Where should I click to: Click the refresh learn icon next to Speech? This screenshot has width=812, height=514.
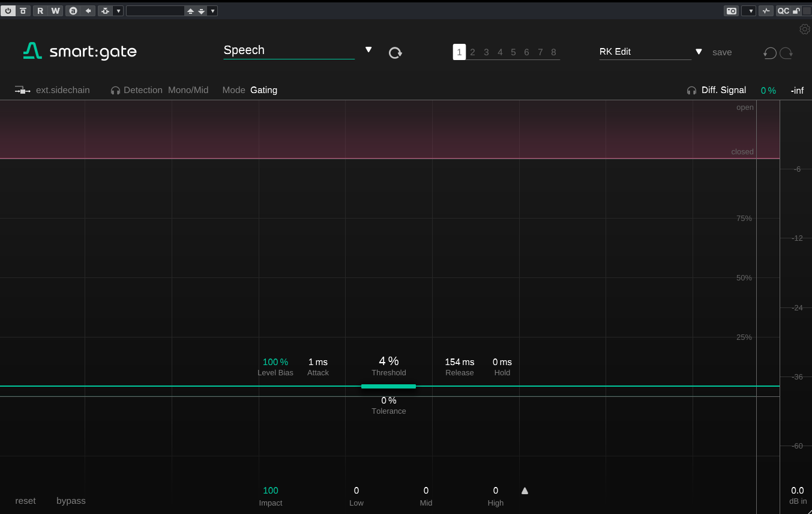[395, 52]
